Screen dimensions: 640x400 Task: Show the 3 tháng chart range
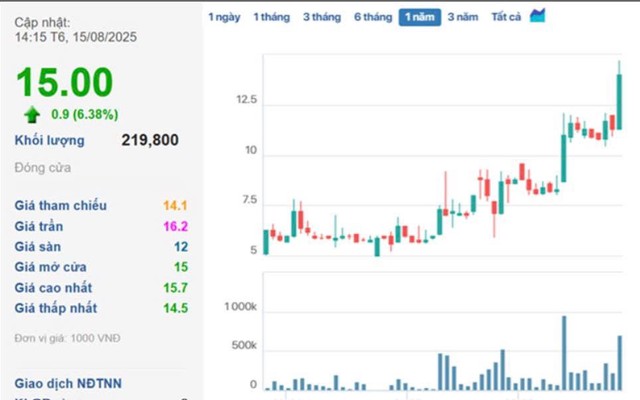coord(321,17)
